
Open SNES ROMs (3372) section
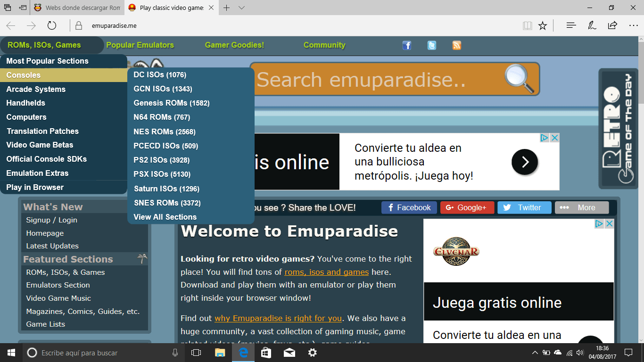[x=191, y=203]
